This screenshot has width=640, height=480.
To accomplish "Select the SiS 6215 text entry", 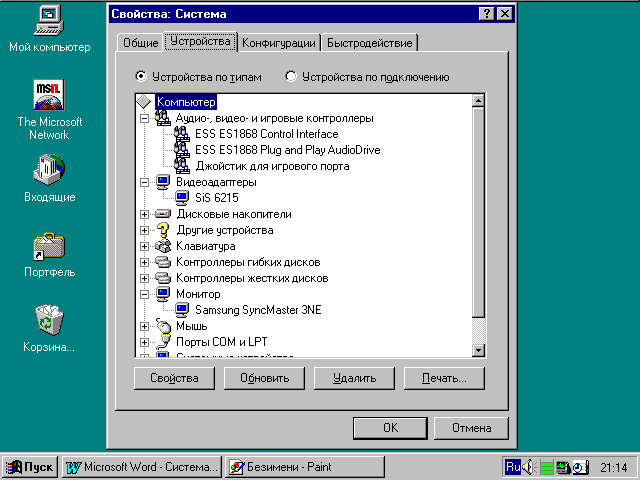I will 217,198.
